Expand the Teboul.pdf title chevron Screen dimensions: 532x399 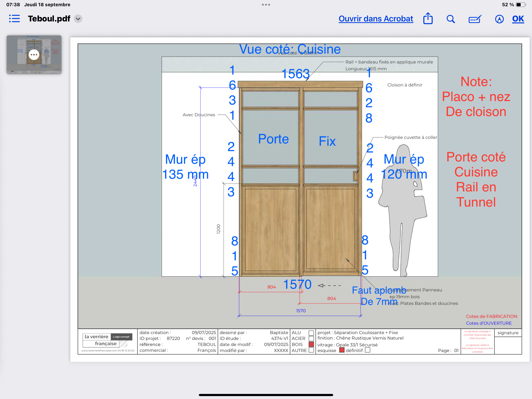pyautogui.click(x=78, y=19)
